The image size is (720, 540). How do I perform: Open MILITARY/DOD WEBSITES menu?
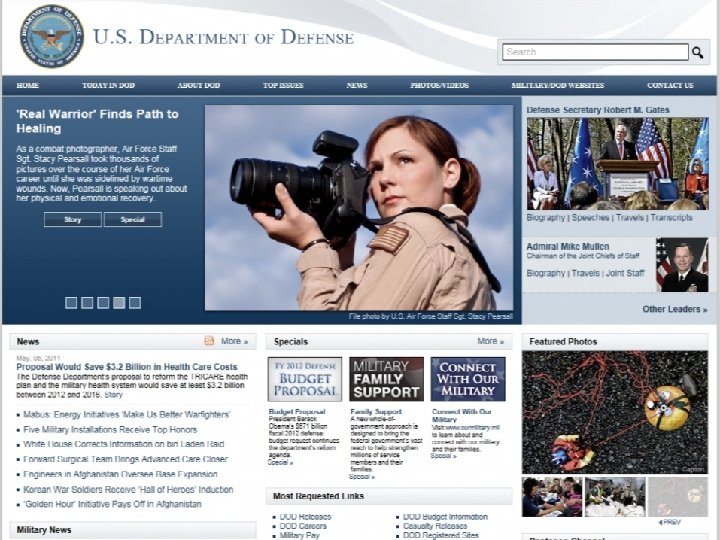click(558, 85)
